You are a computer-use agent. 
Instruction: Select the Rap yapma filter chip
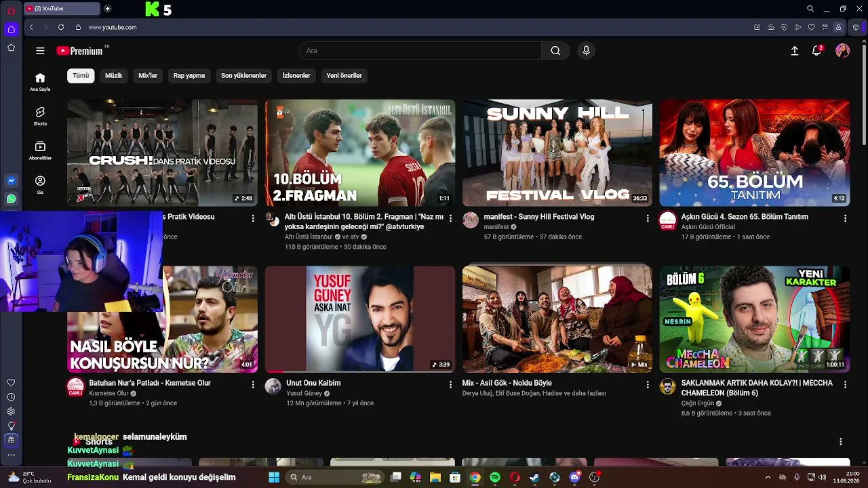[x=189, y=76]
